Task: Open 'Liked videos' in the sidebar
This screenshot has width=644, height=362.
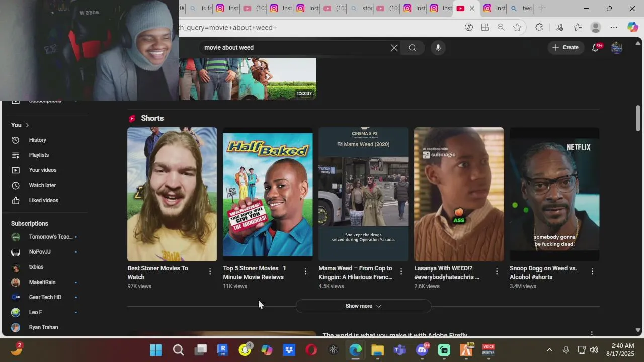Action: point(44,200)
